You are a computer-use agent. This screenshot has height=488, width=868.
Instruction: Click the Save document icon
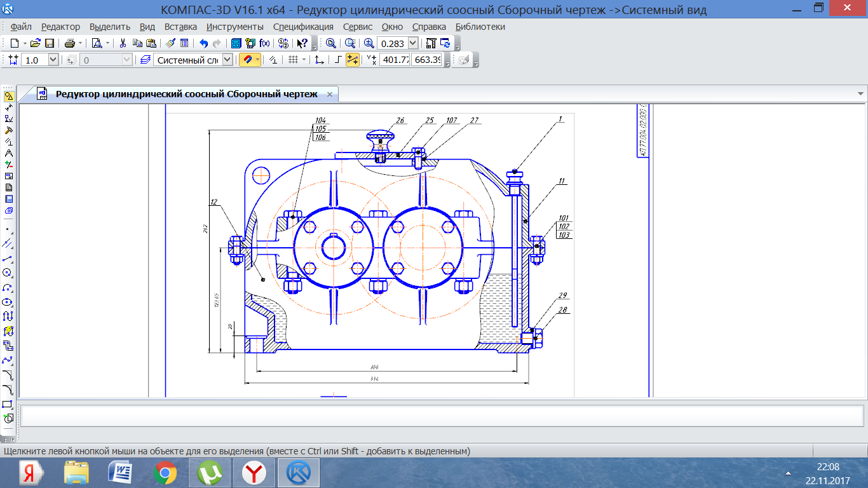click(x=49, y=43)
